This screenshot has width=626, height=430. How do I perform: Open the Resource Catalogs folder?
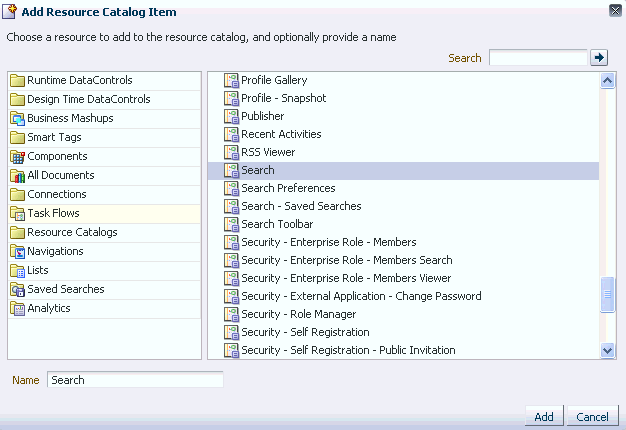(x=104, y=232)
